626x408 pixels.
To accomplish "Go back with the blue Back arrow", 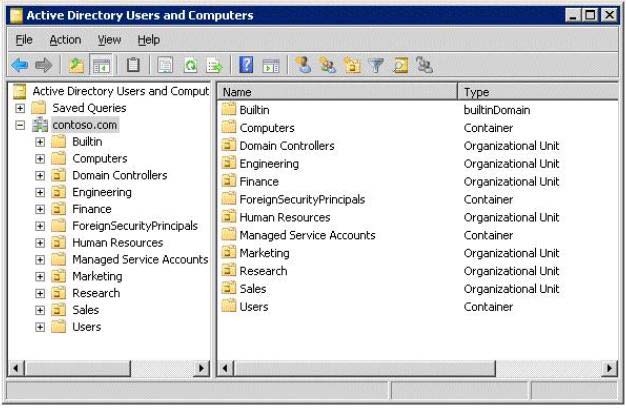I will pos(20,65).
